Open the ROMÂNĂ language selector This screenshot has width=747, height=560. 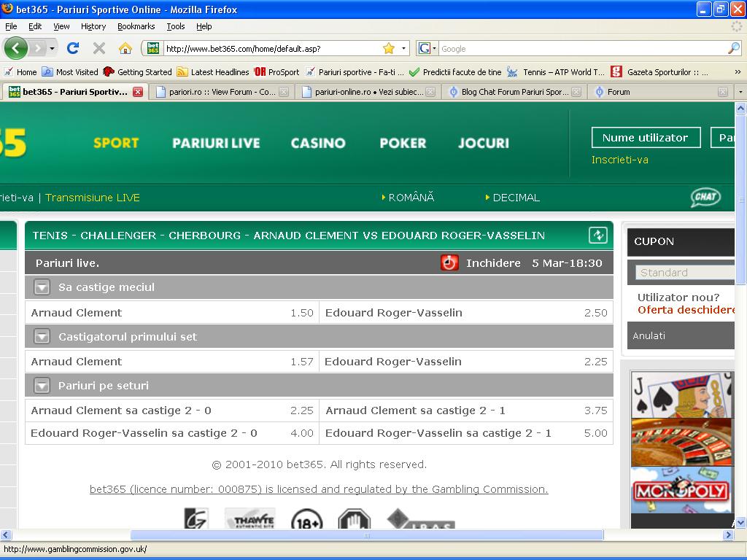pyautogui.click(x=409, y=198)
